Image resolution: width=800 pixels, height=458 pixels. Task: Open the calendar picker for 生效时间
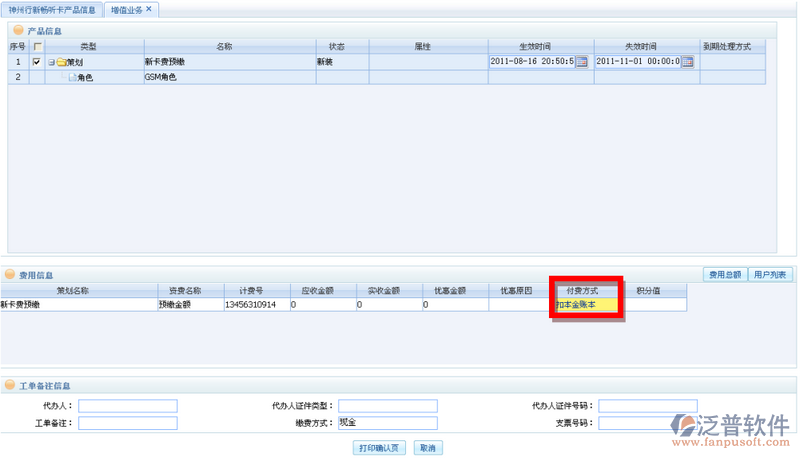tap(581, 62)
